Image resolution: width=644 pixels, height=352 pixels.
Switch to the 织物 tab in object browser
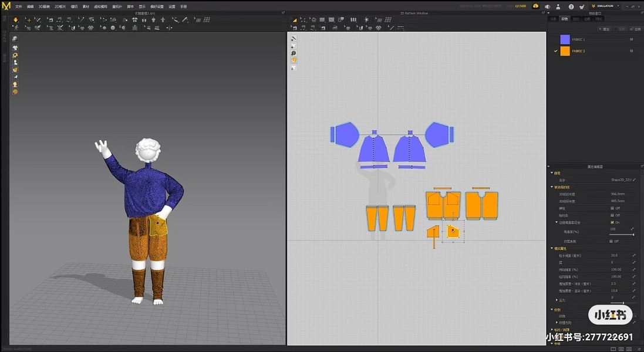pyautogui.click(x=564, y=19)
